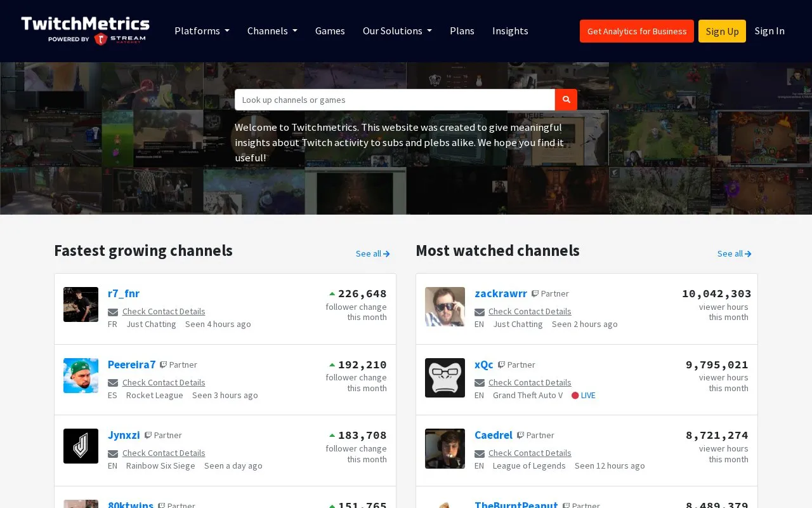Open the 80ktwins channel link
Viewport: 812px width, 508px height.
pyautogui.click(x=131, y=504)
